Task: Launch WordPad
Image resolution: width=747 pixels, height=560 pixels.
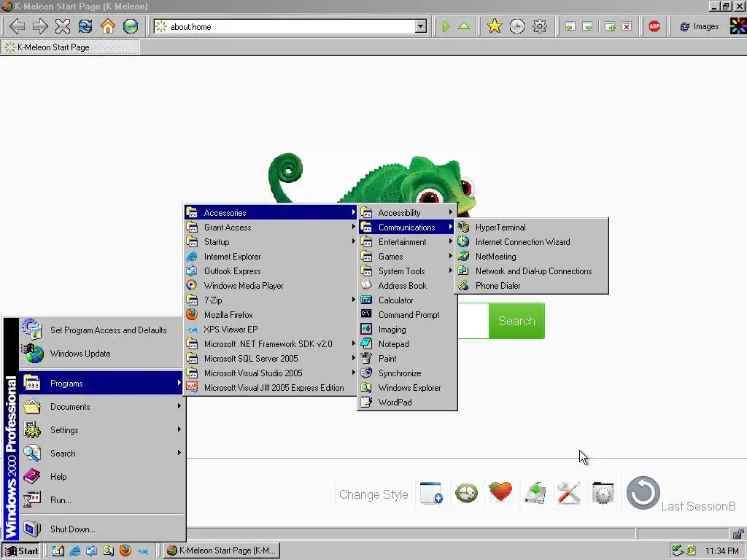Action: tap(407, 402)
